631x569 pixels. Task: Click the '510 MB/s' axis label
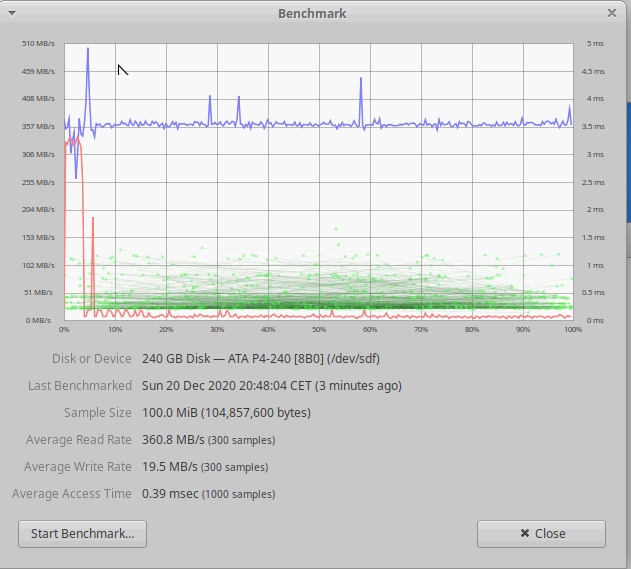(38, 43)
